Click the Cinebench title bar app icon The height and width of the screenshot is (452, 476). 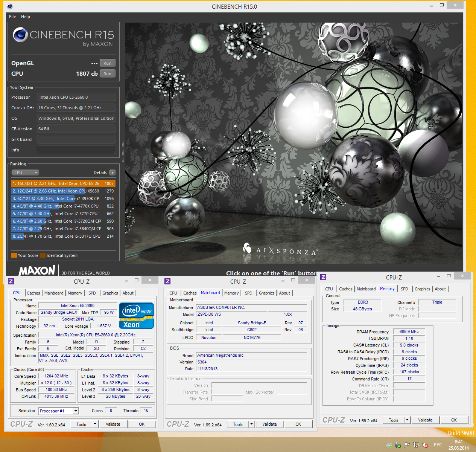(10, 6)
